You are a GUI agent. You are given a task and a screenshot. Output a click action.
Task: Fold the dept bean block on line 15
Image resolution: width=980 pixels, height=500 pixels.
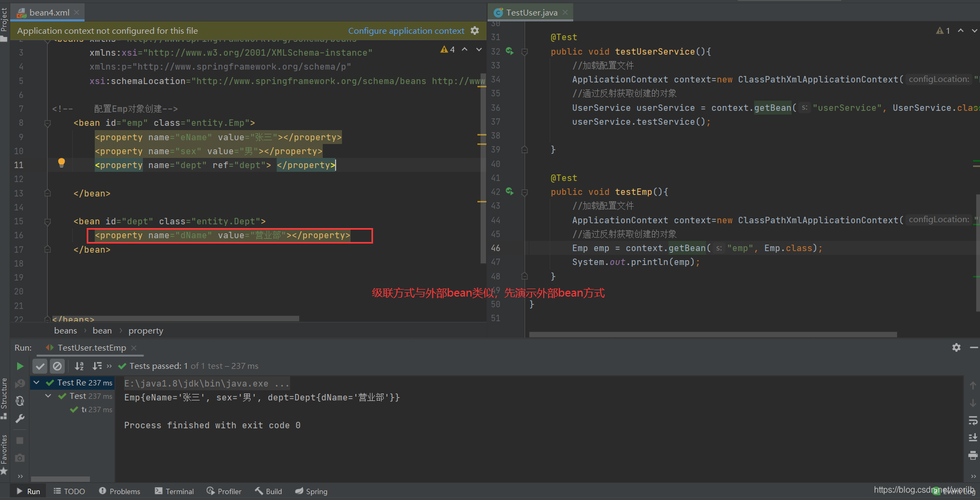48,222
